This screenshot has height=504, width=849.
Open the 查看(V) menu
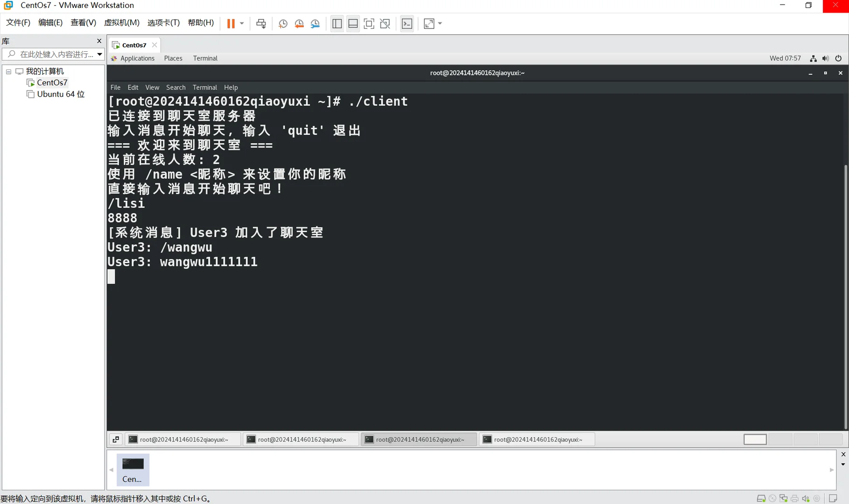click(83, 23)
